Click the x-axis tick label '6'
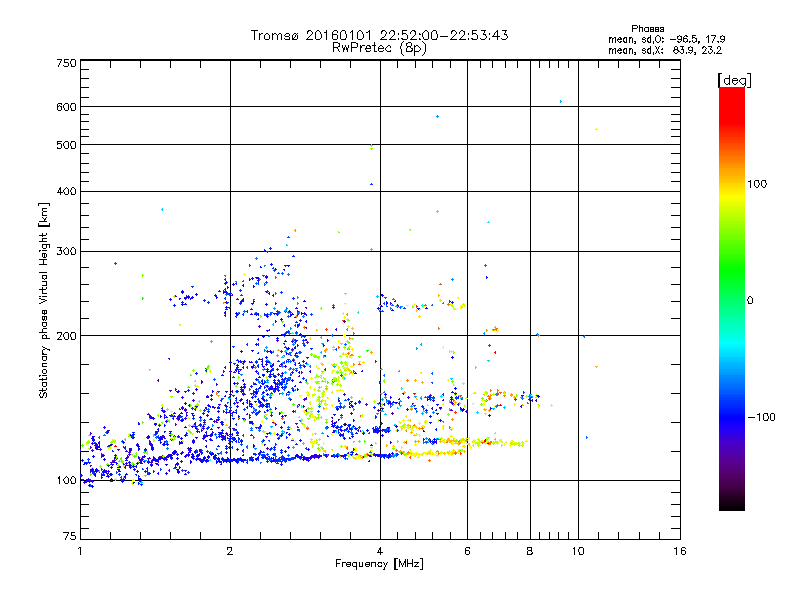 pyautogui.click(x=467, y=551)
